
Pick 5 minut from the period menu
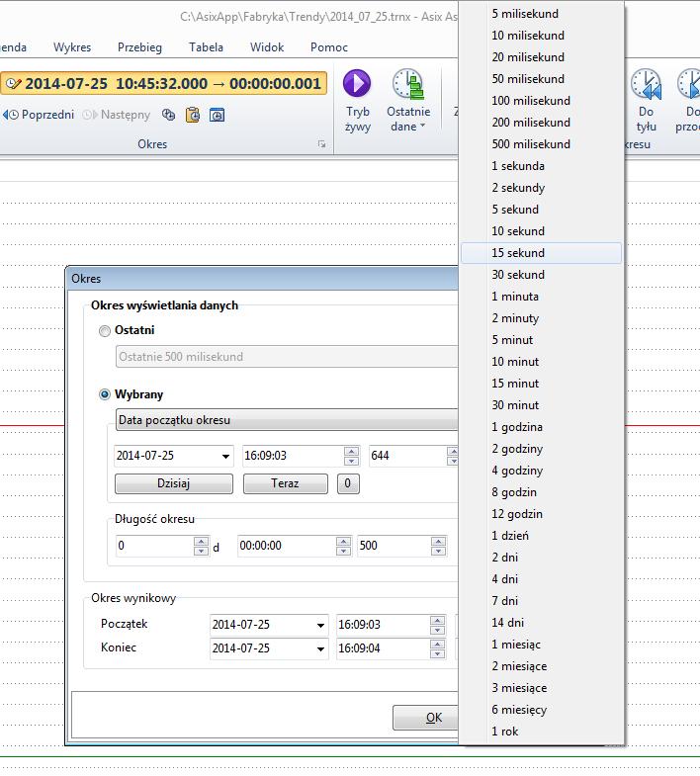click(x=541, y=340)
